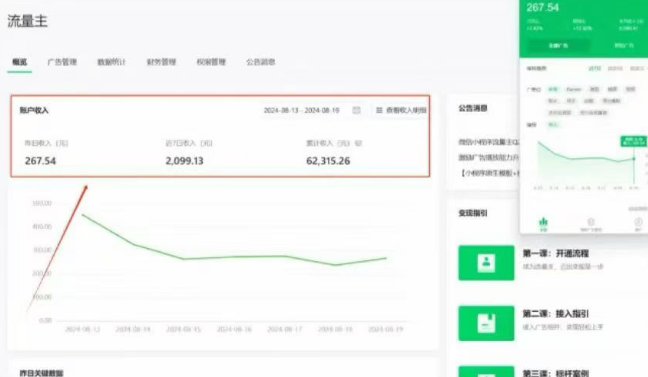Viewport: 648px width, 377px height.
Task: Switch to the 广告管理 tab
Action: [62, 62]
